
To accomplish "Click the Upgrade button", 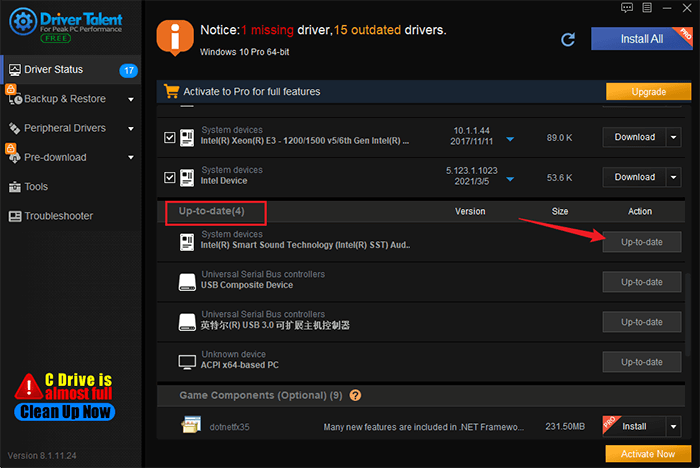I will point(648,92).
